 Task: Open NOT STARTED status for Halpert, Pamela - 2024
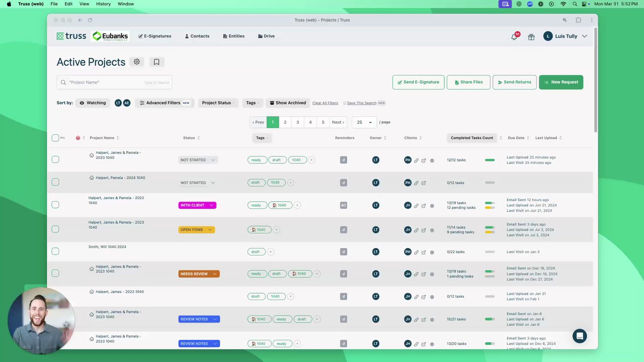pos(198,183)
